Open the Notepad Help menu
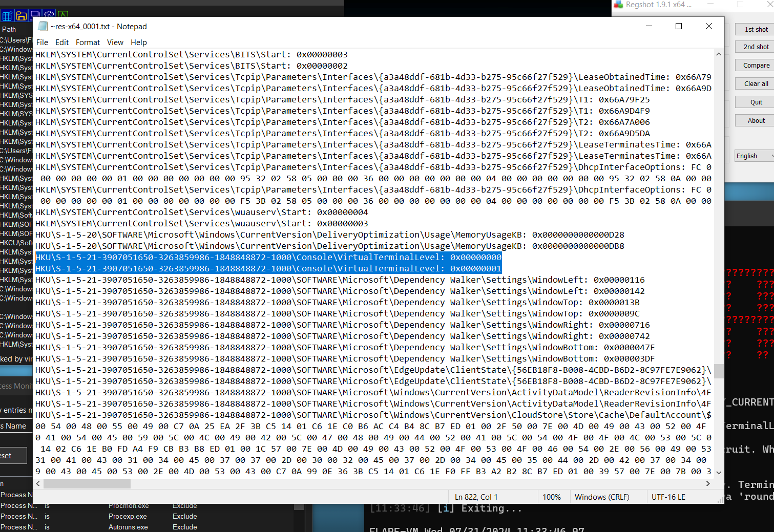Image resolution: width=774 pixels, height=532 pixels. (138, 42)
